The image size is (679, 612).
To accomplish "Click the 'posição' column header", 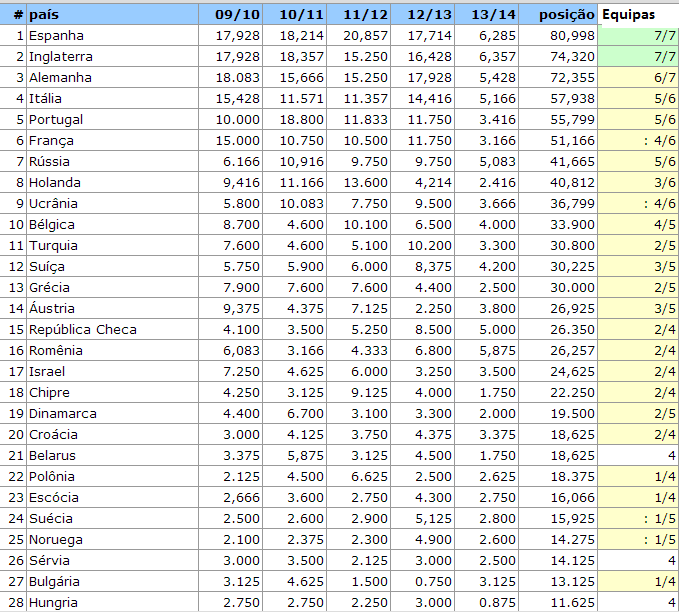I will [558, 15].
